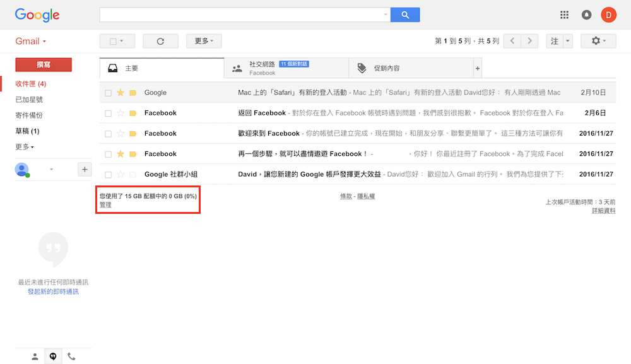
Task: Open Hangouts status dropdown arrow
Action: click(51, 169)
